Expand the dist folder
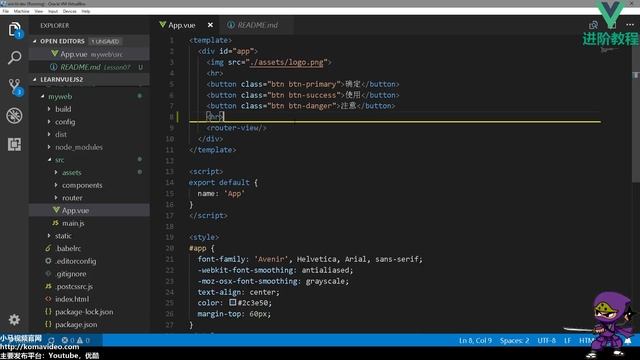The width and height of the screenshot is (640, 360). click(61, 134)
